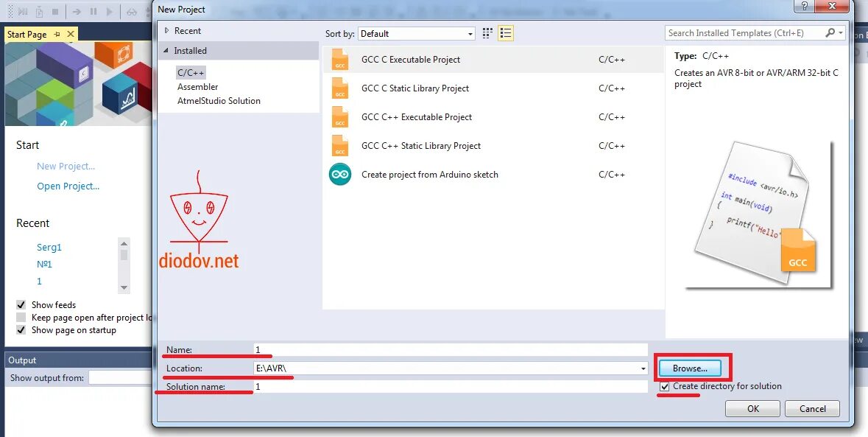The width and height of the screenshot is (868, 437).
Task: Select the AtmelStudio Solution category
Action: (219, 101)
